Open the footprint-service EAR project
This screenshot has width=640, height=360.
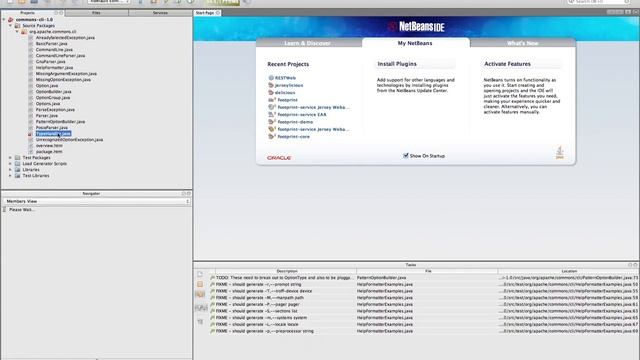(302, 114)
